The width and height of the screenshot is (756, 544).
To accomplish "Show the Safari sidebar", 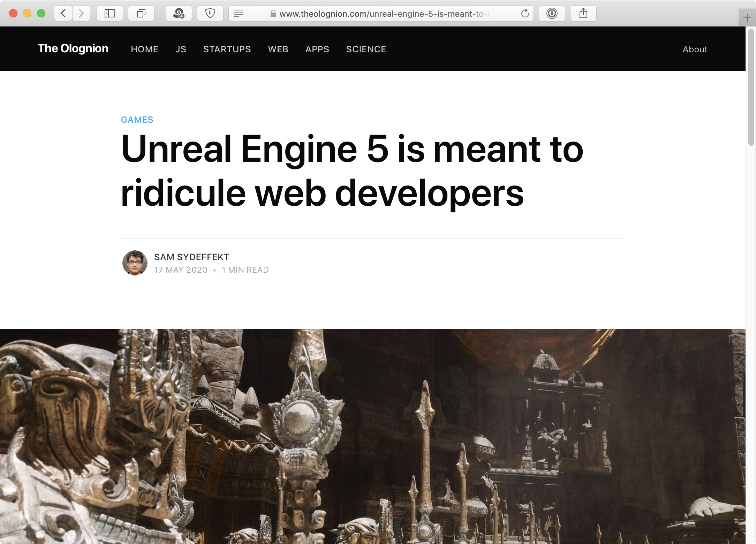I will pyautogui.click(x=110, y=14).
